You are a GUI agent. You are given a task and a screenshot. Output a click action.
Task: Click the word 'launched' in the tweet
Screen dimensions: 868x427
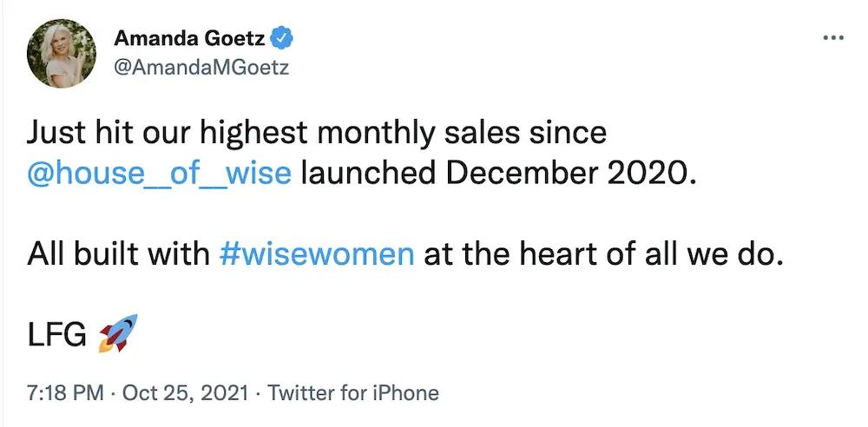coord(367,172)
